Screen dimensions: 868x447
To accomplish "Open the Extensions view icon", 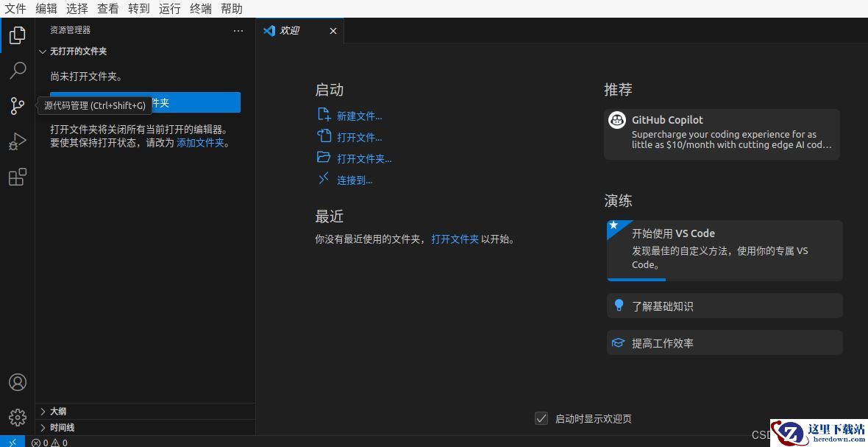I will pos(17,177).
